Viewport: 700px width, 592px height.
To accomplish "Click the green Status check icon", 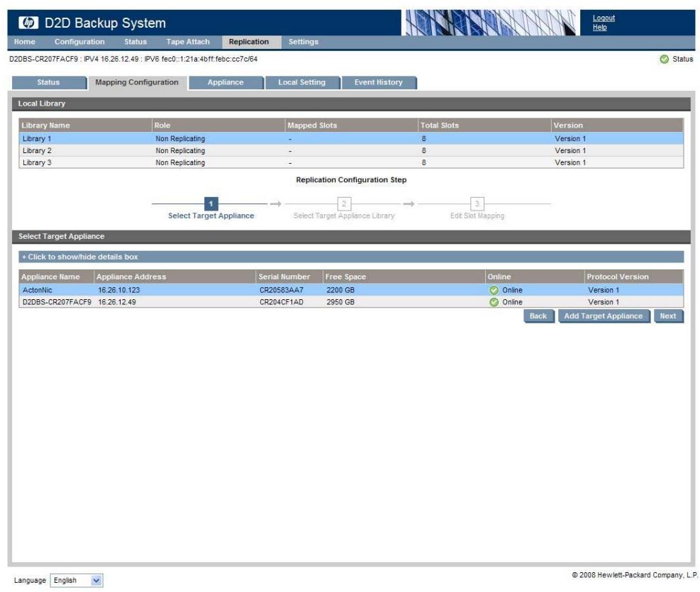I will pyautogui.click(x=665, y=59).
